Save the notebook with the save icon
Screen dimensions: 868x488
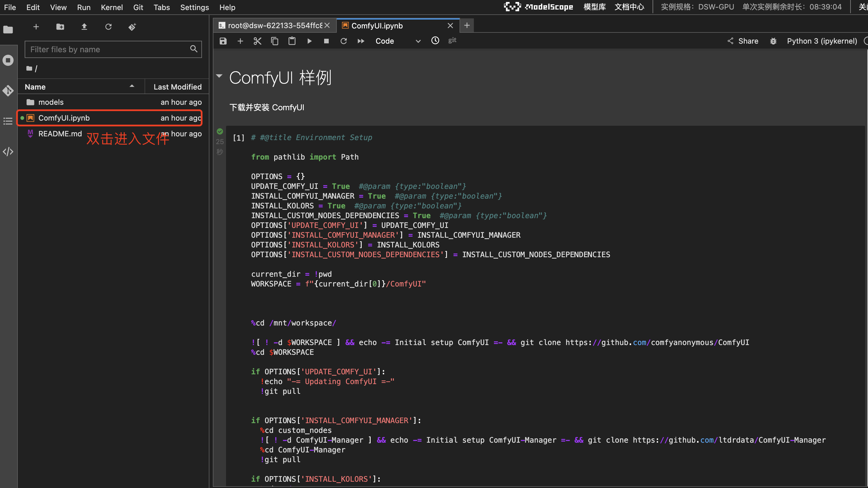tap(223, 41)
